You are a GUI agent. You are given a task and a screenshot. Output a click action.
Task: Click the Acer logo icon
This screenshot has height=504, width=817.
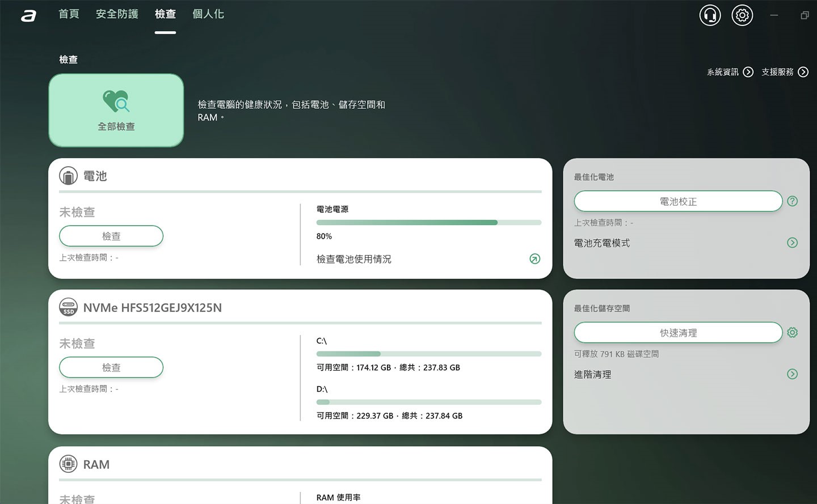click(28, 16)
